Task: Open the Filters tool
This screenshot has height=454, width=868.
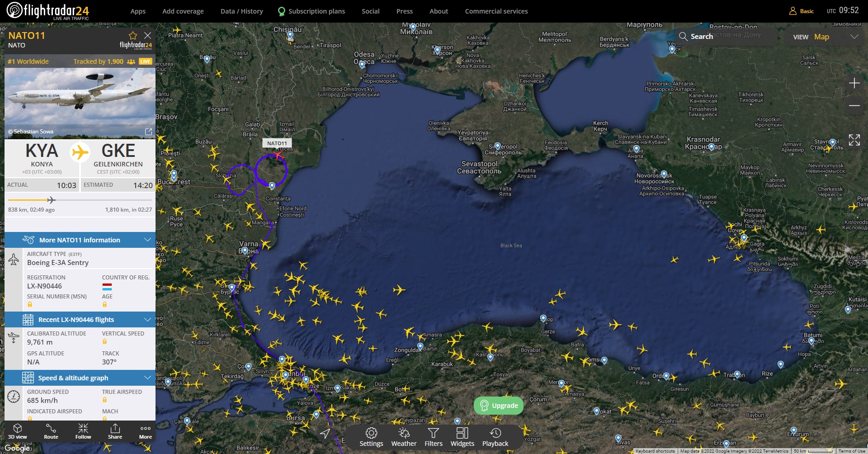Action: (x=433, y=437)
